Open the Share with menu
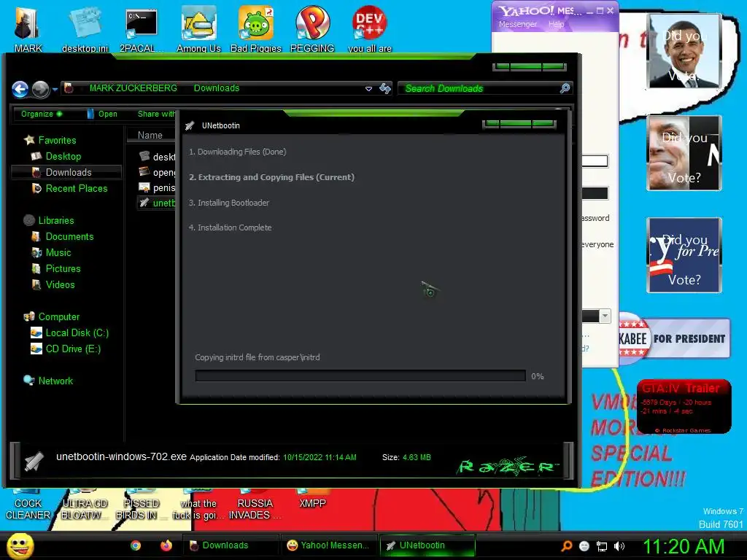The height and width of the screenshot is (560, 747). [x=156, y=114]
